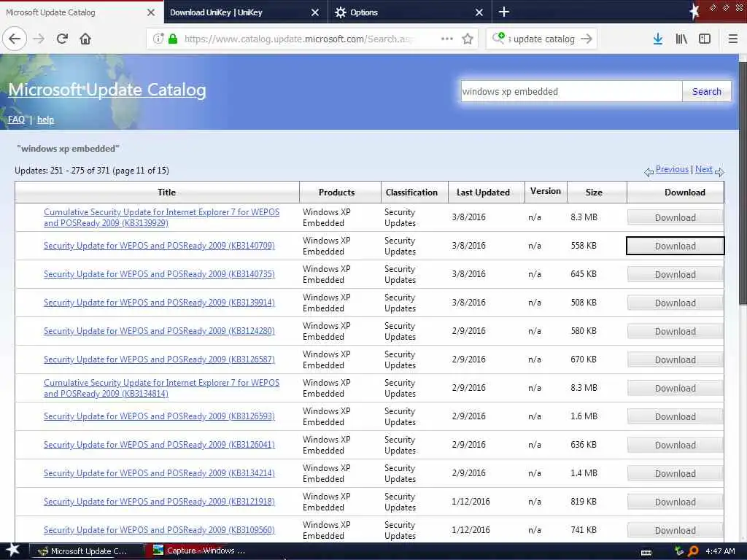Image resolution: width=747 pixels, height=560 pixels.
Task: Open the Microsoft Update Catalog heading link
Action: point(107,90)
